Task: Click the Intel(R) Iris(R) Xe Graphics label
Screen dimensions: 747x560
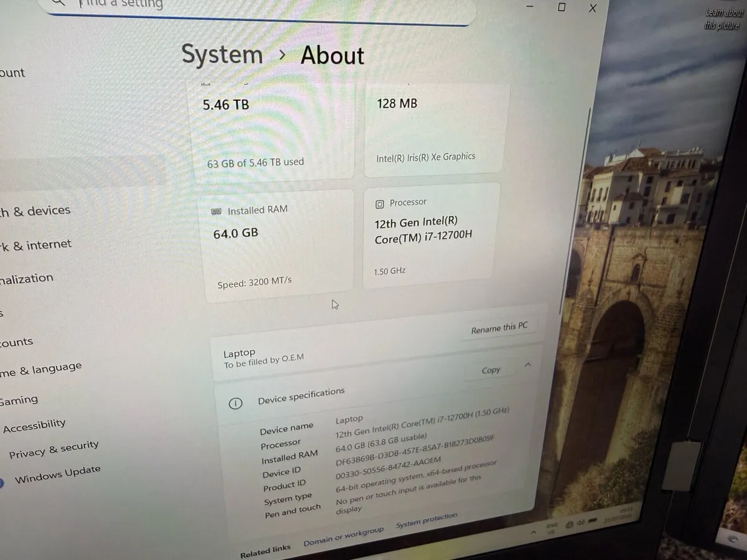Action: coord(426,157)
